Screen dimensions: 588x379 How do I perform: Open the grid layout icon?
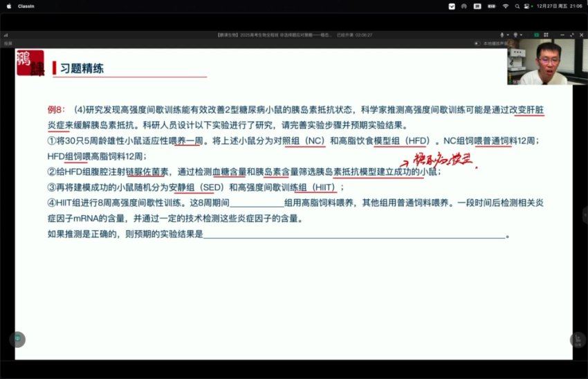[x=546, y=35]
